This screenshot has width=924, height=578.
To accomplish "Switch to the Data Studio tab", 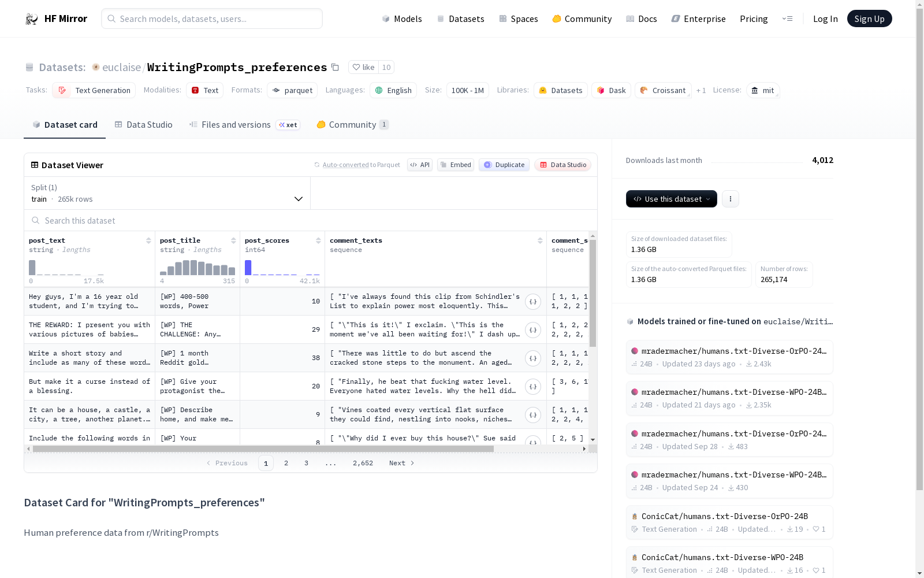I will click(x=144, y=125).
